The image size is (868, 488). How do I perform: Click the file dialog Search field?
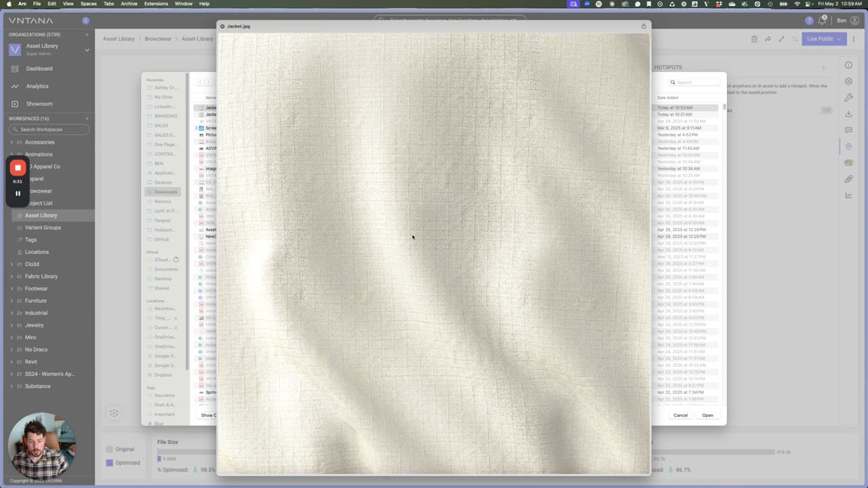coord(693,83)
